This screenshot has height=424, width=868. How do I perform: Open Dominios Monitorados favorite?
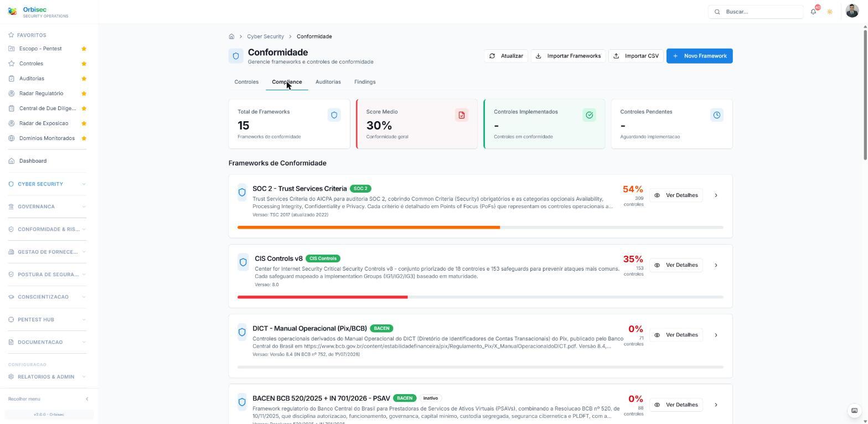click(46, 138)
